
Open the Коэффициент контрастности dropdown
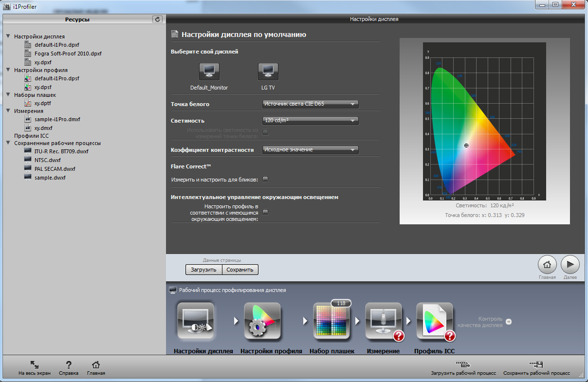[x=310, y=150]
